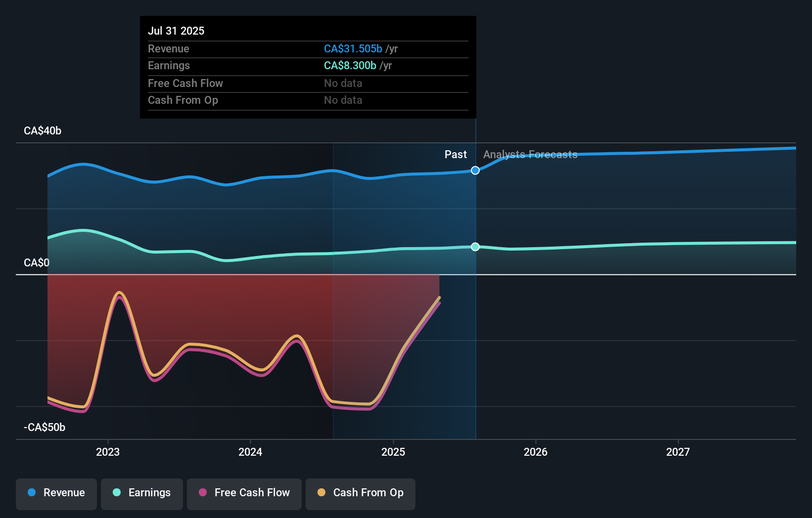The image size is (812, 518).
Task: Click the CA$31.505b revenue value
Action: click(x=353, y=48)
